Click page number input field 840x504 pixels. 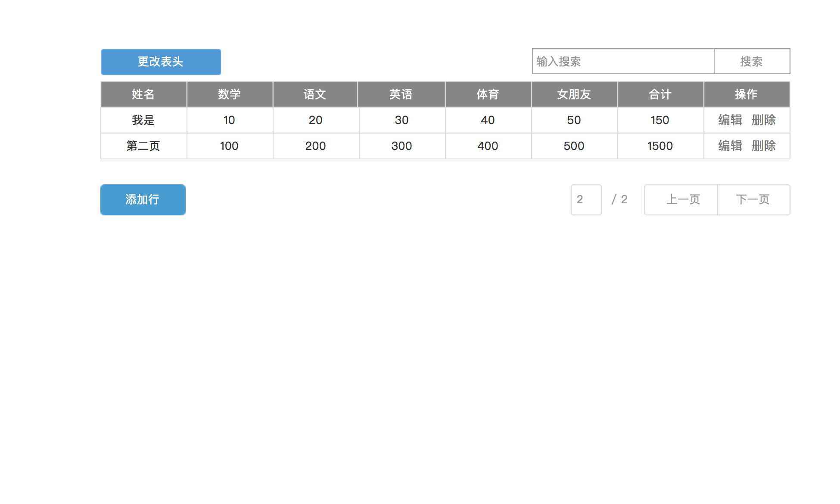tap(585, 199)
